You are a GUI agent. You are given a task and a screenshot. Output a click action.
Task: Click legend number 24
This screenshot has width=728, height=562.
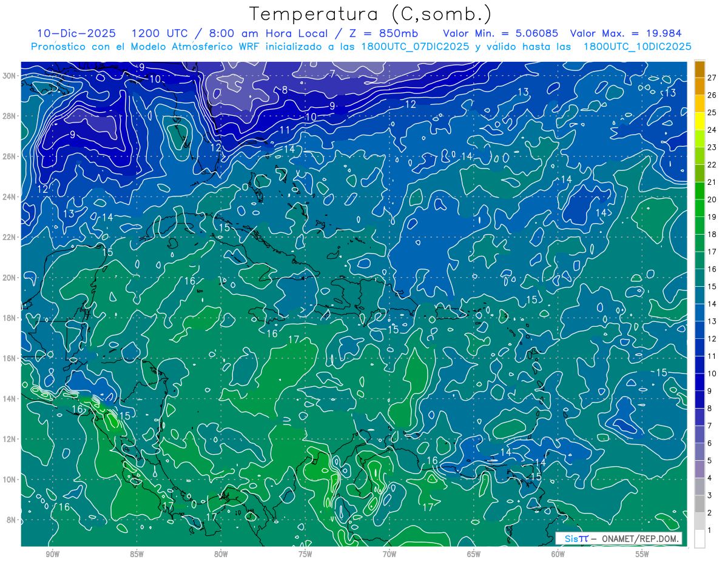tap(712, 130)
